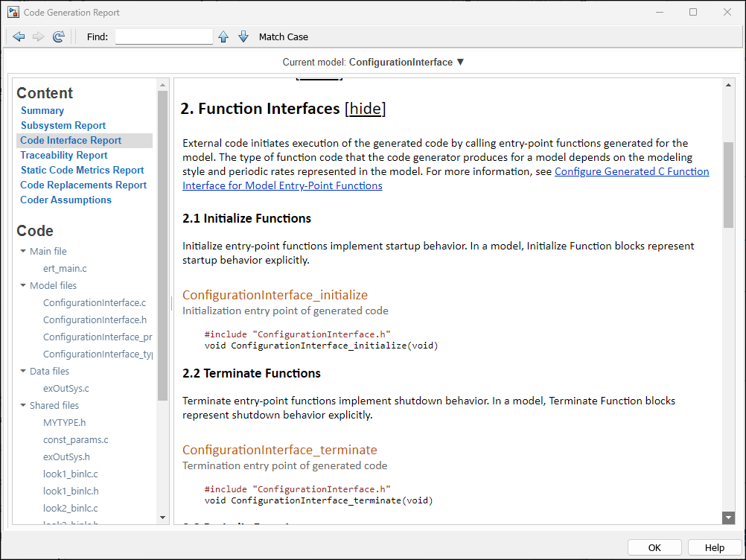
Task: Enable Match Case for search
Action: [283, 36]
